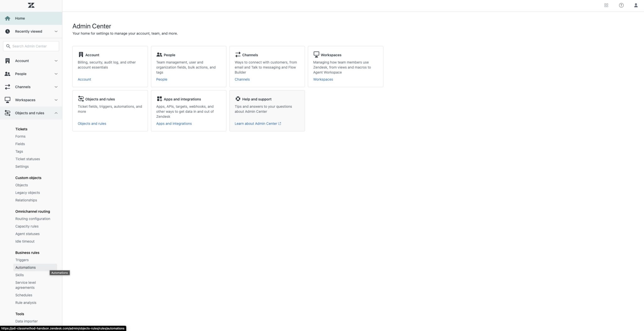Open Data importer under Tools
Viewport: 644px width, 331px height.
pyautogui.click(x=26, y=321)
